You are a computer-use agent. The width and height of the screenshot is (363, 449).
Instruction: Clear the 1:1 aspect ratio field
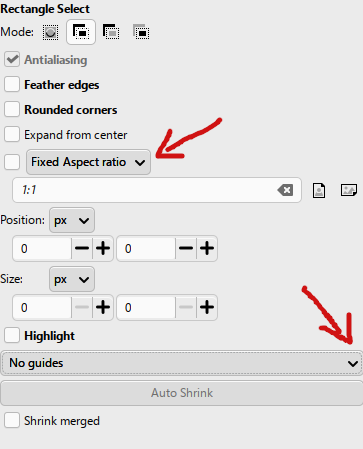pos(285,190)
